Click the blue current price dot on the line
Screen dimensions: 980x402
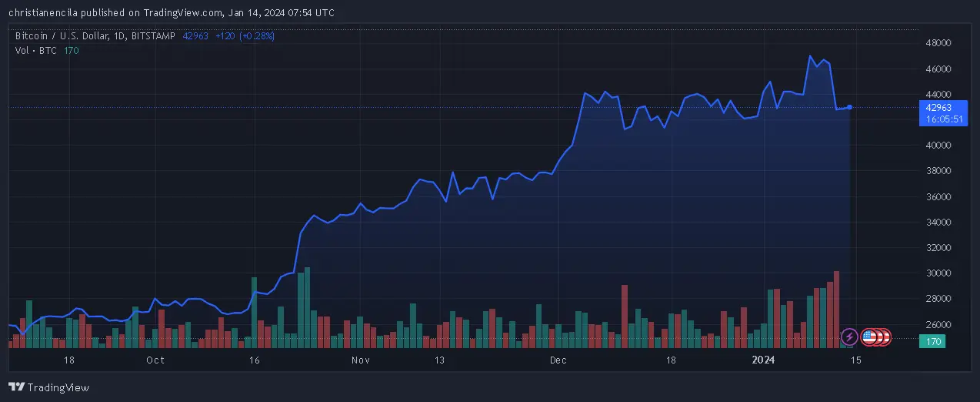[x=849, y=107]
